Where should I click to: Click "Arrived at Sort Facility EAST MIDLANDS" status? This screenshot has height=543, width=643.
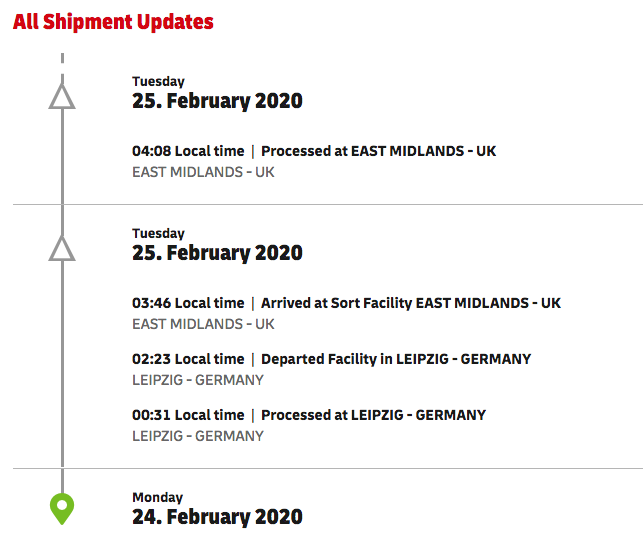411,303
